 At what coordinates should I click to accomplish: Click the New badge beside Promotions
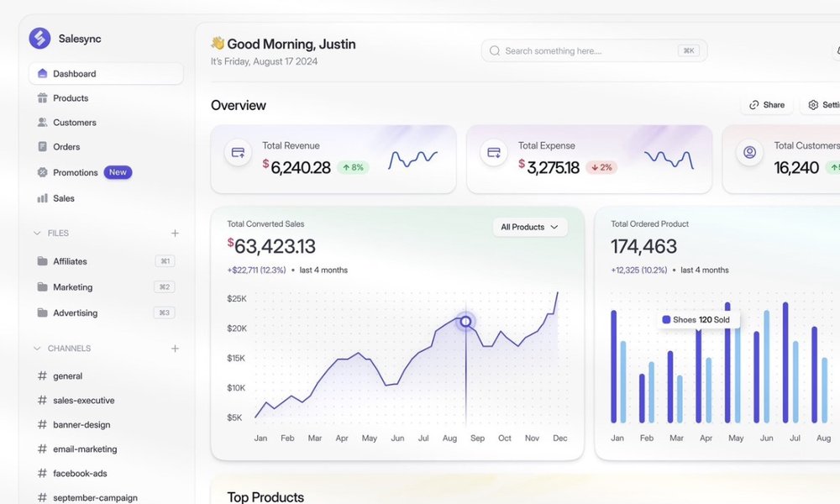(118, 172)
